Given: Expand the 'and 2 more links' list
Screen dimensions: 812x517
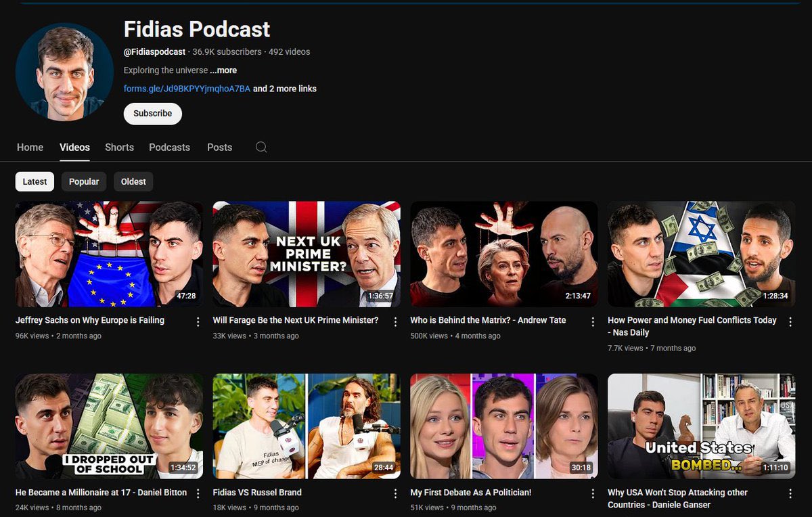Looking at the screenshot, I should 284,89.
